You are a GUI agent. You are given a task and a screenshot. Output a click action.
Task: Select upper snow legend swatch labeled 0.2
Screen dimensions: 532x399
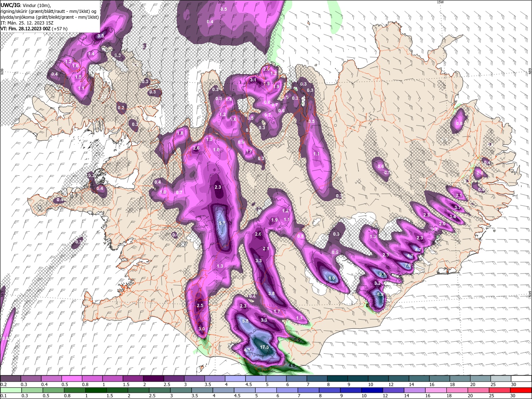pyautogui.click(x=10, y=379)
